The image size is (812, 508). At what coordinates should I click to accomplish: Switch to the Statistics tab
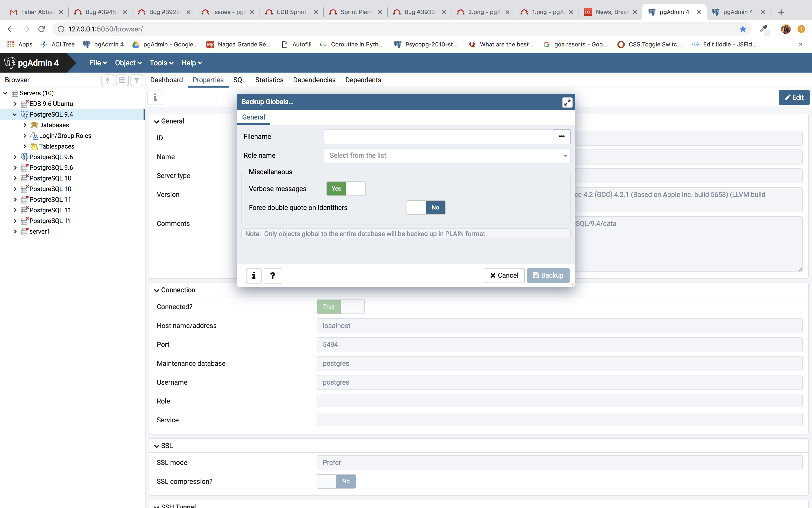(269, 80)
